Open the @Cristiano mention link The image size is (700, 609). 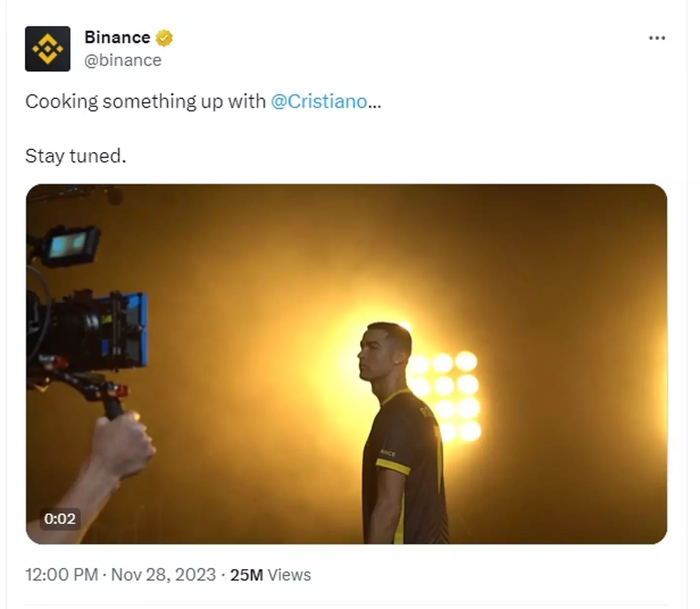coord(319,102)
